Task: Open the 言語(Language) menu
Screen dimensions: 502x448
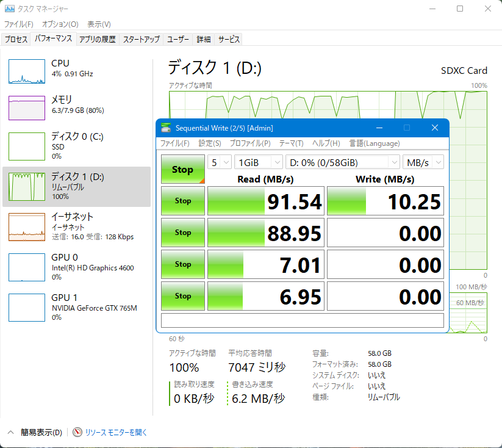Action: click(x=375, y=143)
